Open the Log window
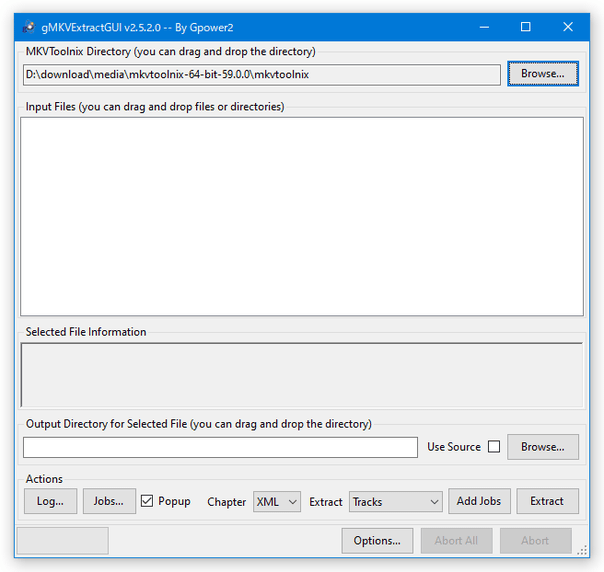 [x=50, y=501]
